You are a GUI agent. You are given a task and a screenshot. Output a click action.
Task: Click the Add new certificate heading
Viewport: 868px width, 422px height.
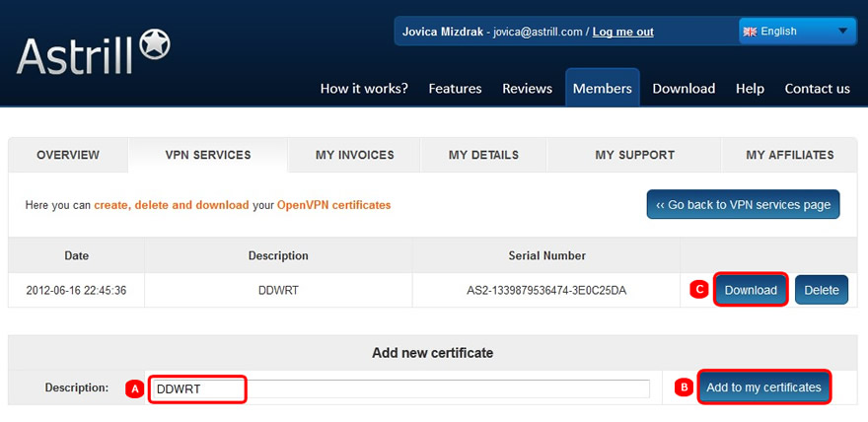pos(432,352)
